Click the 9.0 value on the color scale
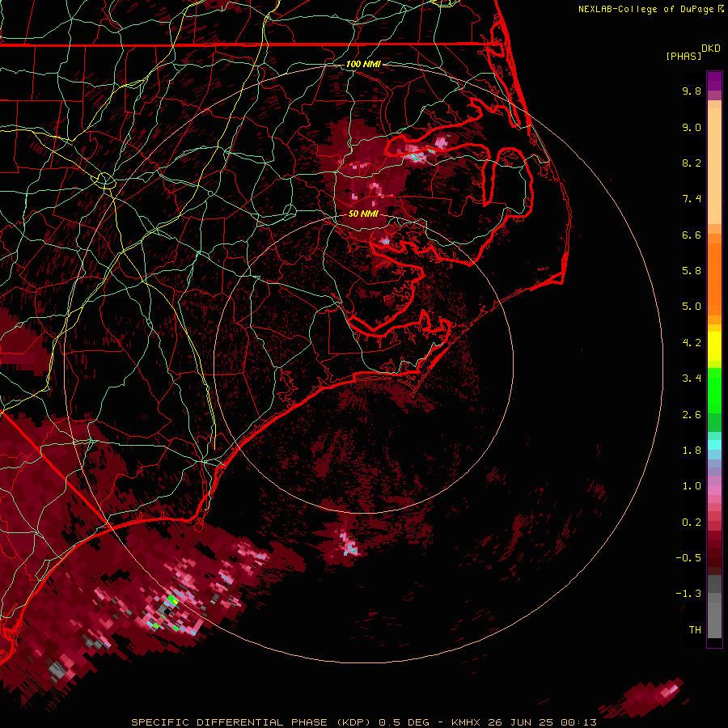The width and height of the screenshot is (728, 728). tap(692, 127)
